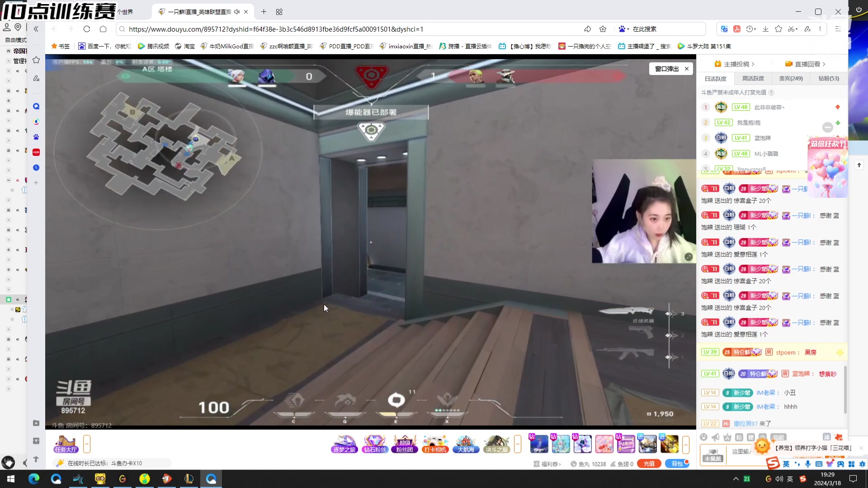Switch to 周活跃度 tab
This screenshot has width=868, height=488.
[753, 79]
